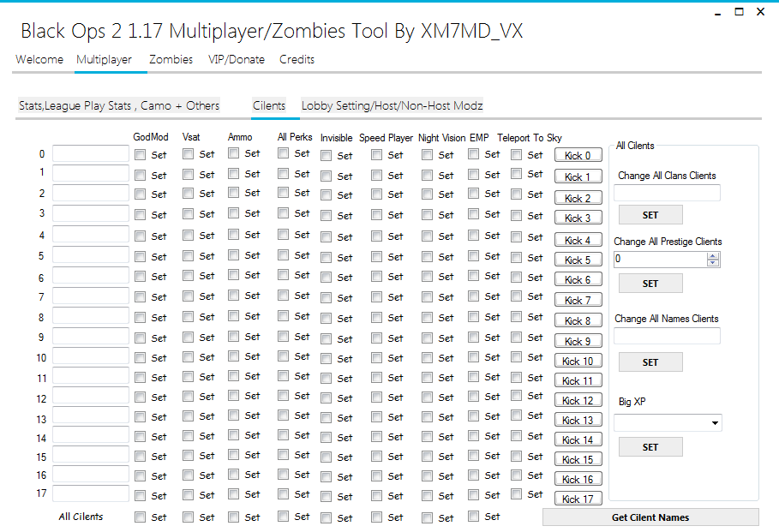Enable Ammo for client 10
Image resolution: width=779 pixels, height=532 pixels.
pos(233,356)
